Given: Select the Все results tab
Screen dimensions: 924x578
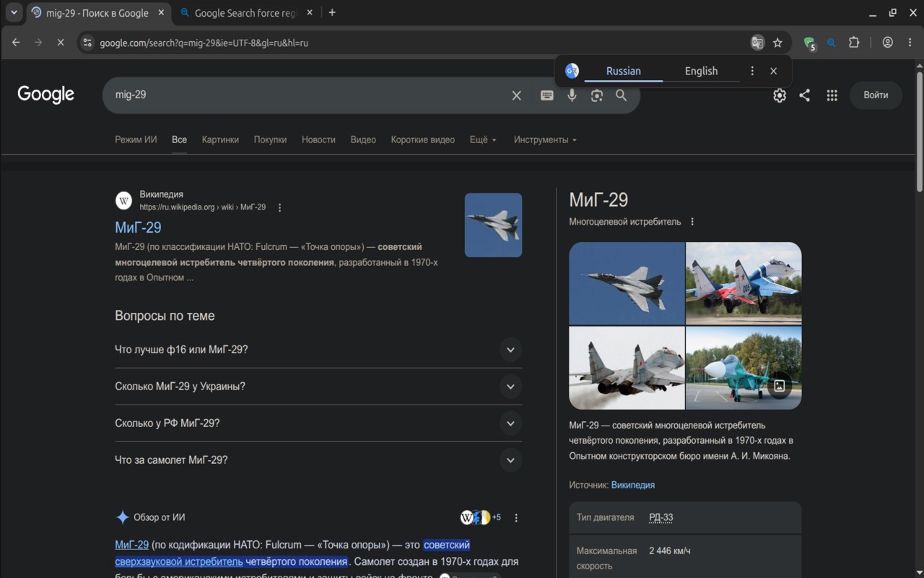Looking at the screenshot, I should (x=179, y=139).
